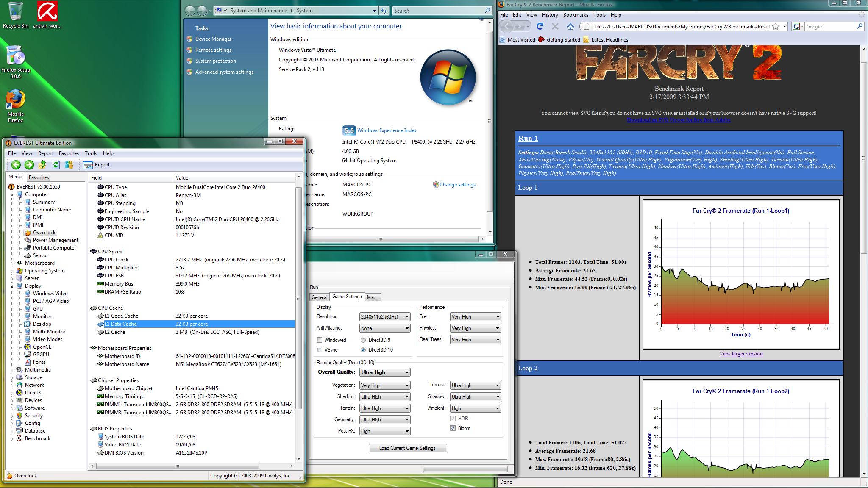Open Shadow quality dropdown

coord(476,397)
